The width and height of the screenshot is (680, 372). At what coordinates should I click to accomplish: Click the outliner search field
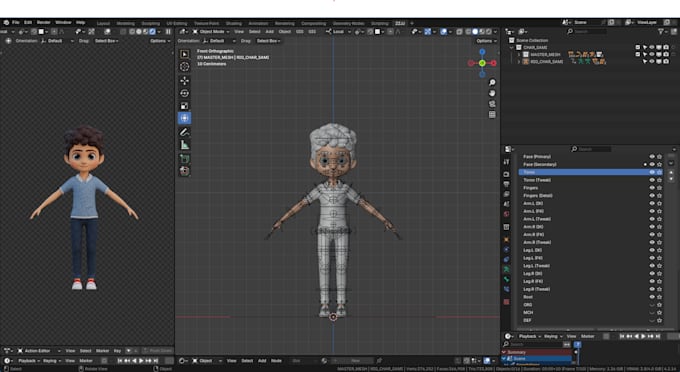(x=587, y=32)
